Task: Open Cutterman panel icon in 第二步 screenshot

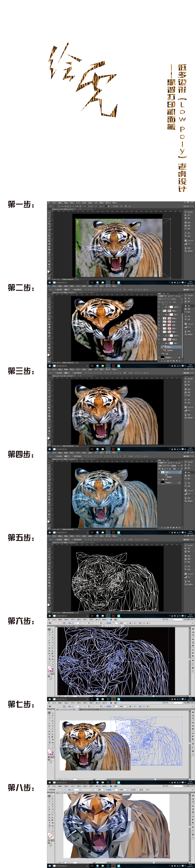Action: (186, 324)
